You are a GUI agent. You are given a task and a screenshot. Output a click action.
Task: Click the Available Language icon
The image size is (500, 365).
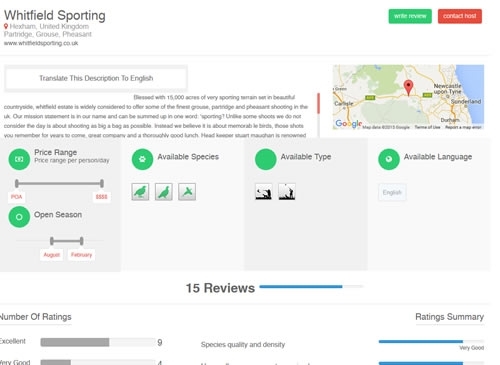(389, 159)
